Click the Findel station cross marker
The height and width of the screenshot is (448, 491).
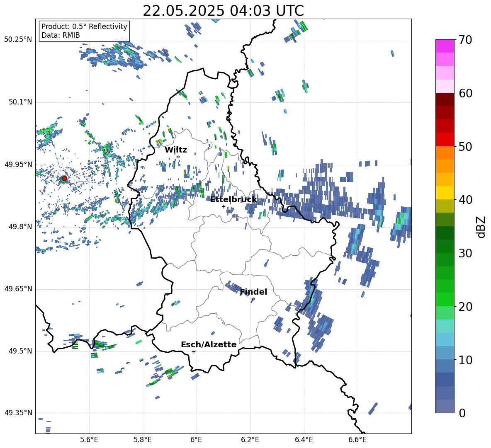(x=253, y=299)
